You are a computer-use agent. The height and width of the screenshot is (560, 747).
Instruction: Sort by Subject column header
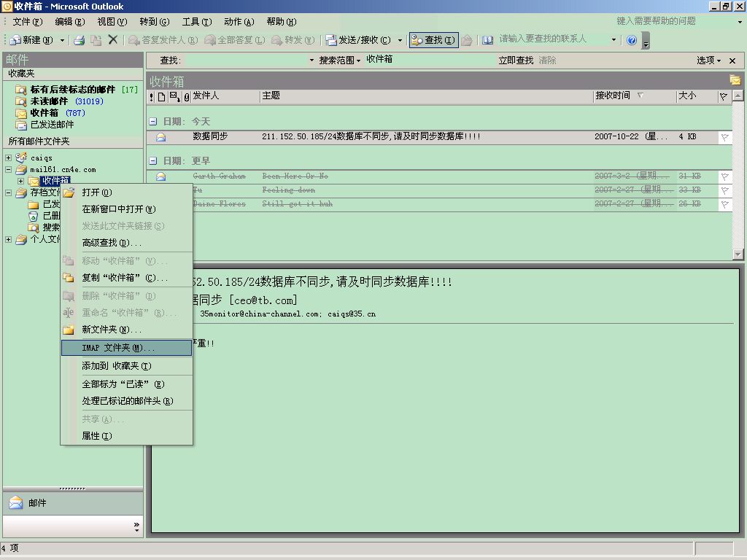coord(426,96)
